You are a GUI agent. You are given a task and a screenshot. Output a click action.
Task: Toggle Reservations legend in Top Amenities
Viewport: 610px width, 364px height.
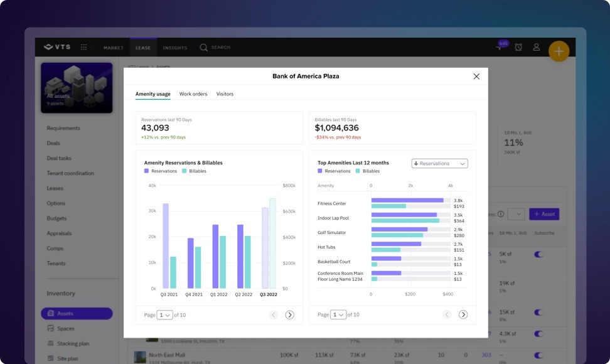pos(334,171)
